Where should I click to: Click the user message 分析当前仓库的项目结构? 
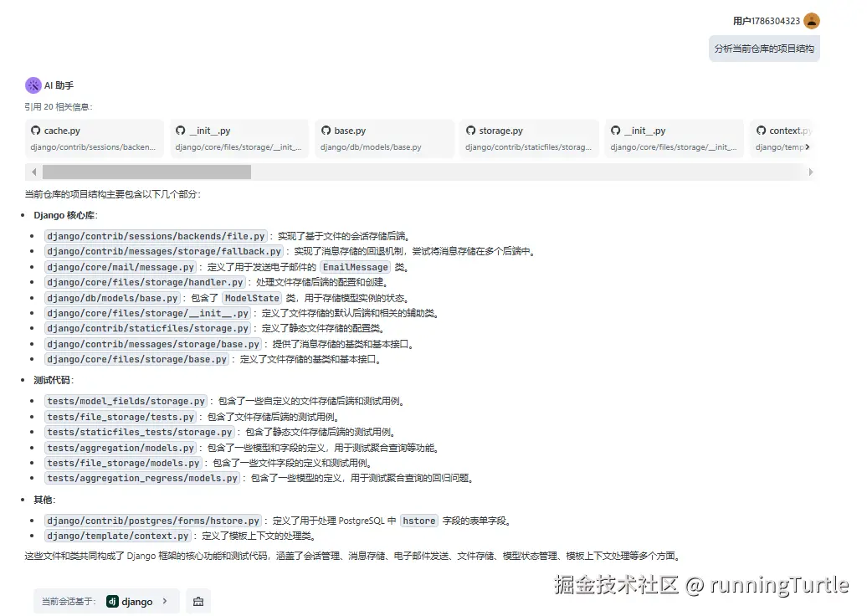click(x=764, y=49)
